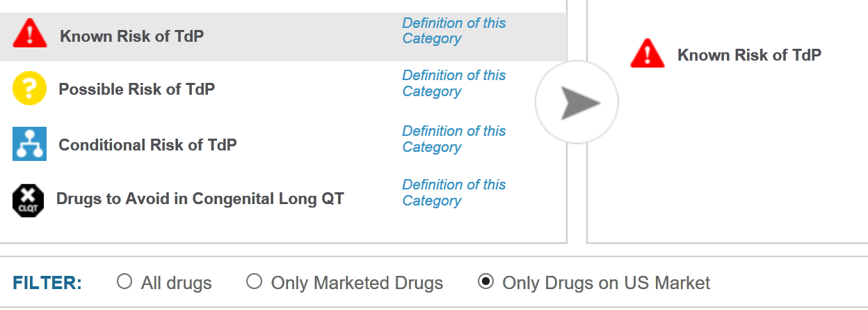Viewport: 868px width, 310px height.
Task: Open definition link for Conditional Risk category
Action: point(454,139)
